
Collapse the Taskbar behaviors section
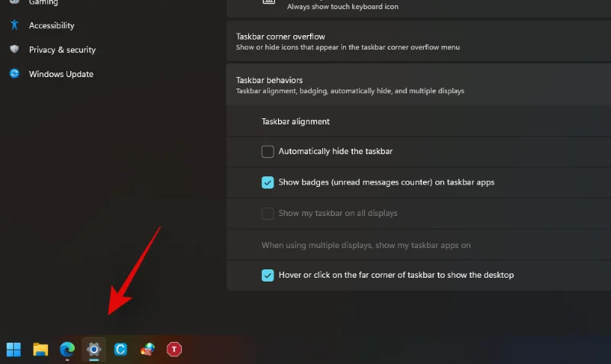tap(419, 85)
